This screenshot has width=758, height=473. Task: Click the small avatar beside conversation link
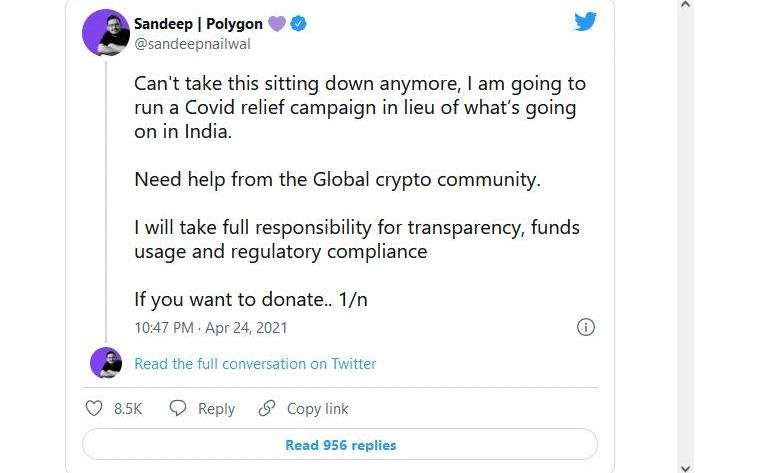point(106,363)
